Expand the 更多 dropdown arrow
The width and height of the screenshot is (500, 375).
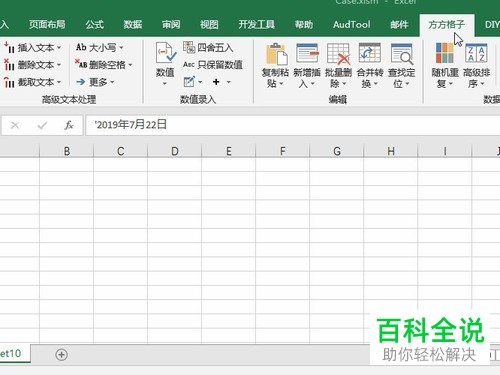tap(112, 82)
